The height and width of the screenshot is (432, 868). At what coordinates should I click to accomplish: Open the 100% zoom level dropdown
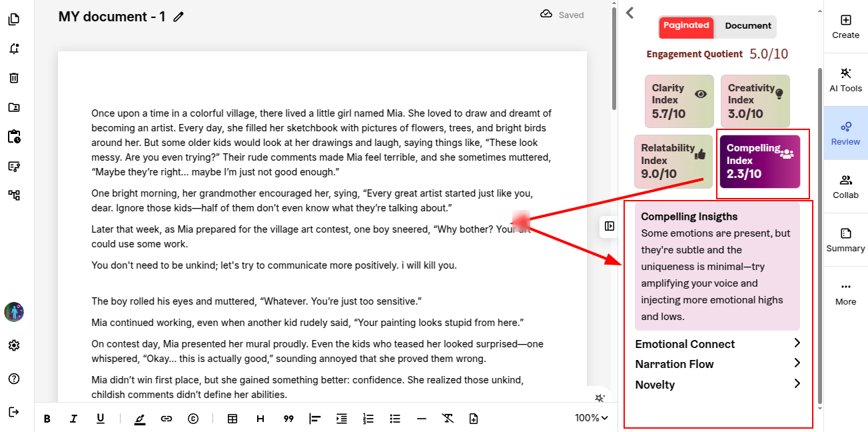point(592,418)
